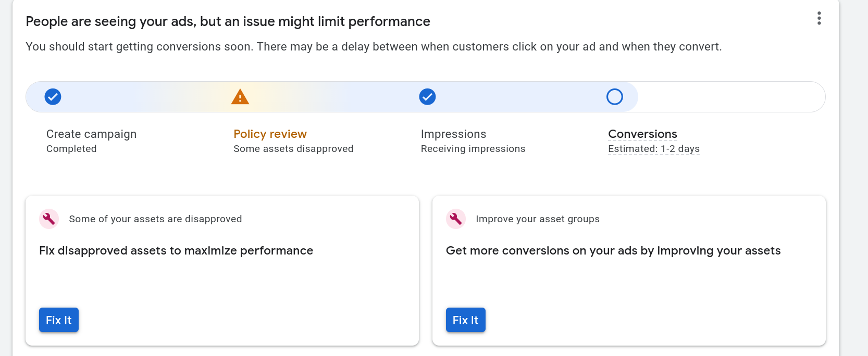Image resolution: width=868 pixels, height=356 pixels.
Task: Select the Impressions step label
Action: [453, 134]
